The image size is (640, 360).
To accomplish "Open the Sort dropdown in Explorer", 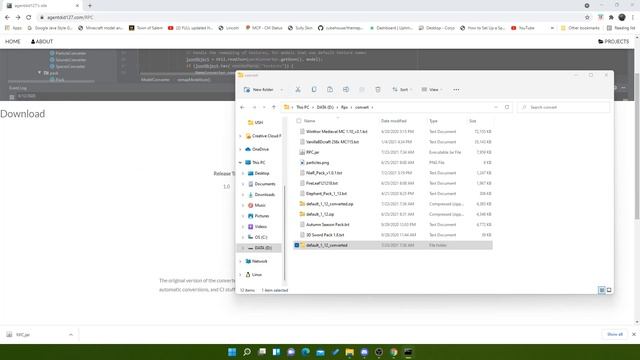I will coord(402,89).
